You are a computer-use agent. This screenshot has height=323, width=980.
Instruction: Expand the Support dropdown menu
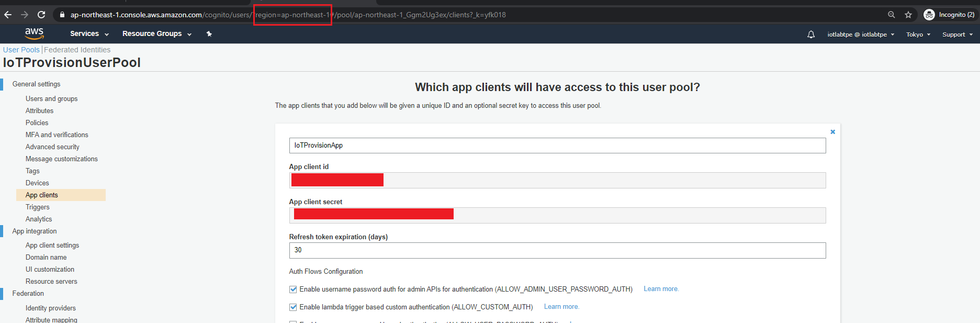(958, 35)
